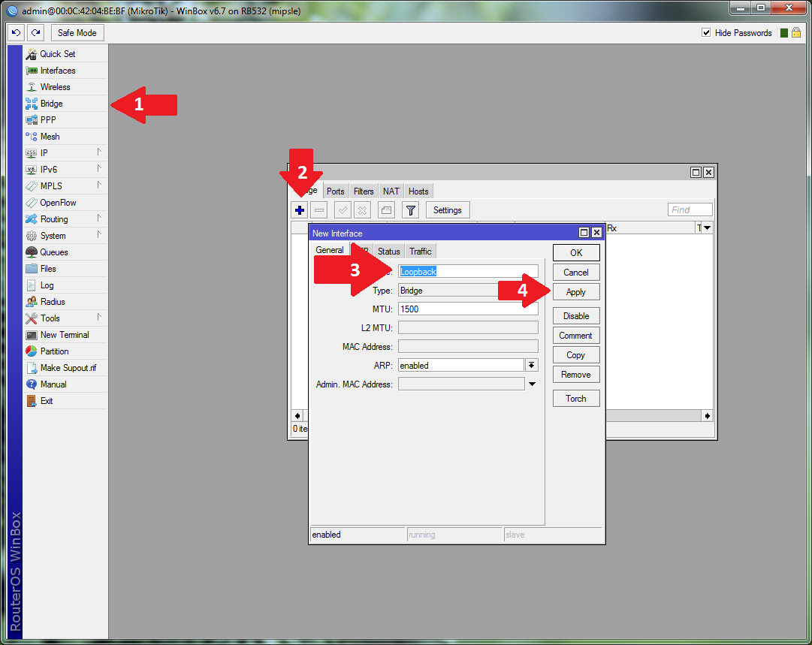The image size is (812, 645).
Task: Toggle Safe Mode
Action: (77, 32)
